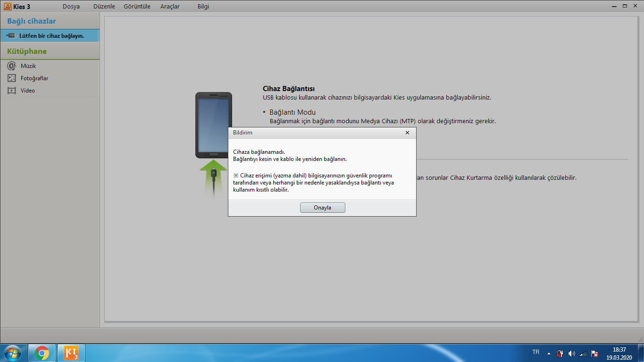
Task: Click the Bağlı cihazlar header
Action: tap(32, 21)
